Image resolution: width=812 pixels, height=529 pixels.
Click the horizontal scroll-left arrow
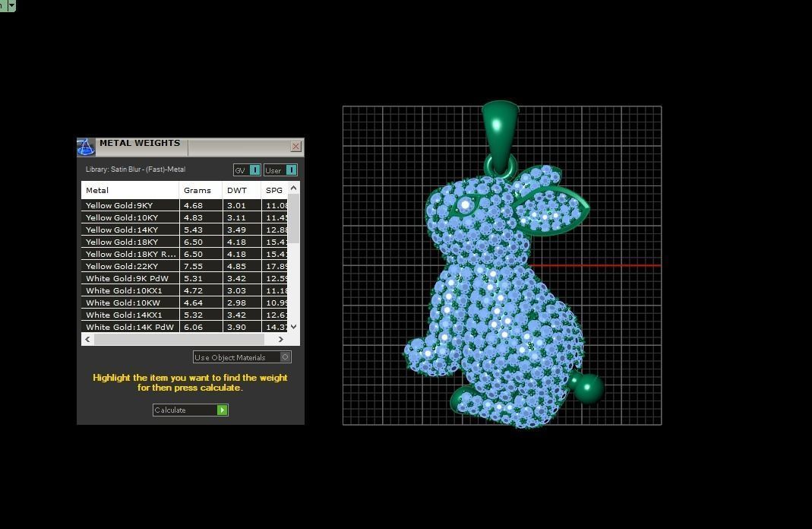click(x=87, y=340)
